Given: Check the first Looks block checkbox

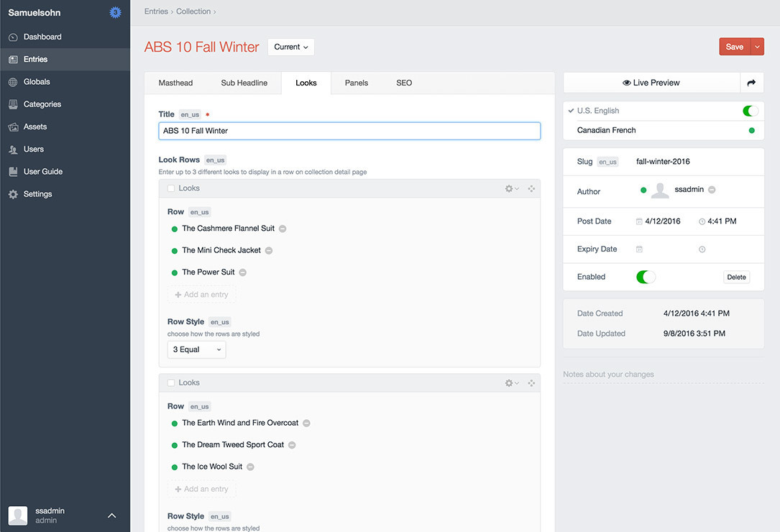Looking at the screenshot, I should pyautogui.click(x=171, y=188).
